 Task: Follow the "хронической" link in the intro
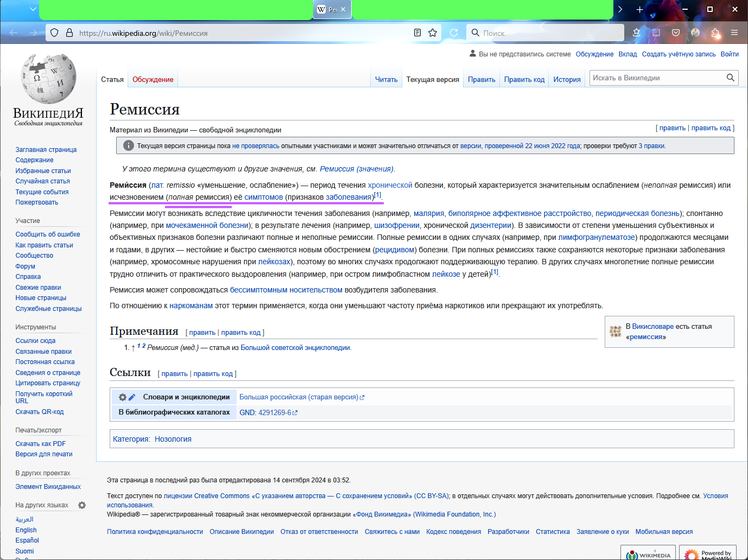tap(390, 185)
